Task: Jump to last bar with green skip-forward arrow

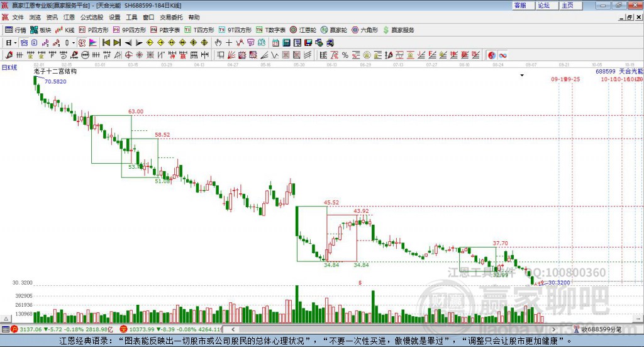Action: pyautogui.click(x=117, y=43)
